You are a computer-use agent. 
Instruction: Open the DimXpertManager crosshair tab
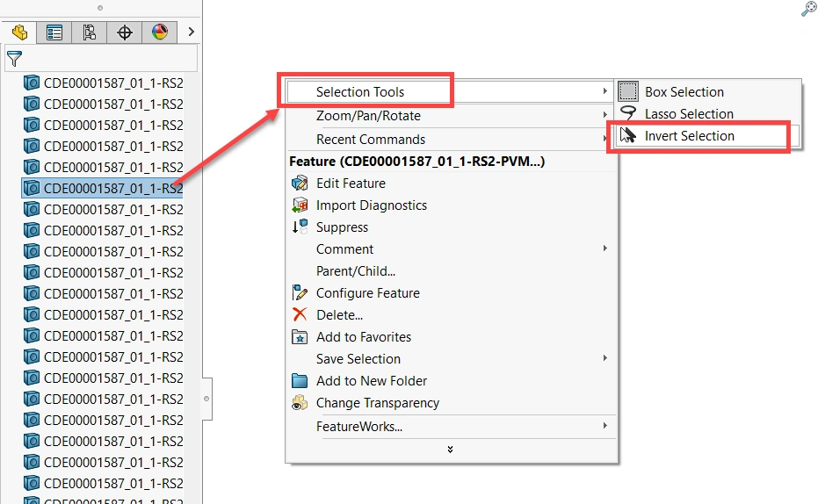(x=125, y=32)
